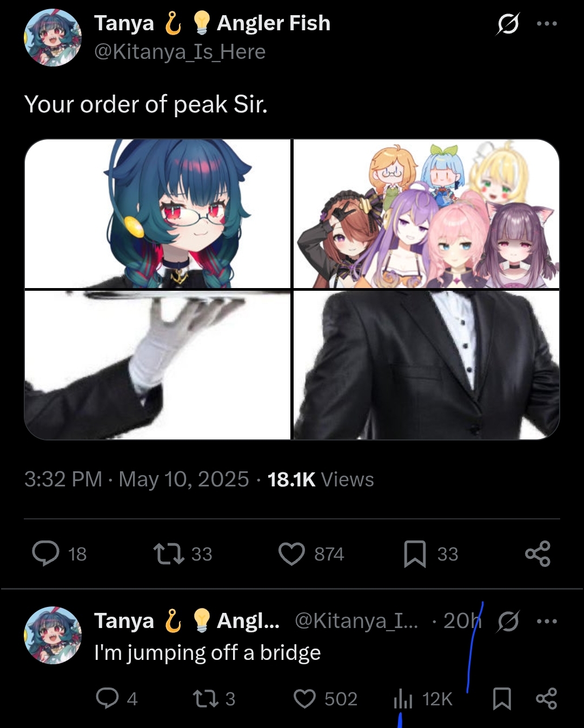View reply analytics showing 12K views

coord(403,699)
